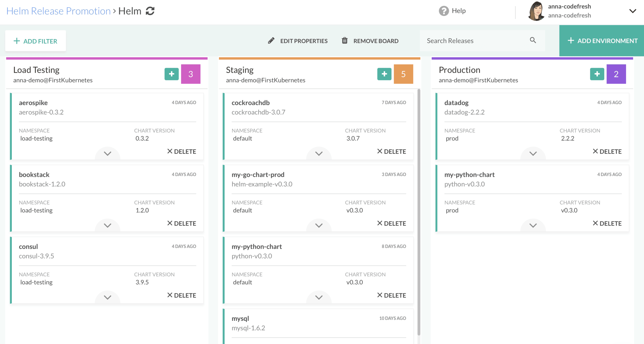The width and height of the screenshot is (644, 344).
Task: Expand Production my-python-chart card
Action: click(533, 225)
